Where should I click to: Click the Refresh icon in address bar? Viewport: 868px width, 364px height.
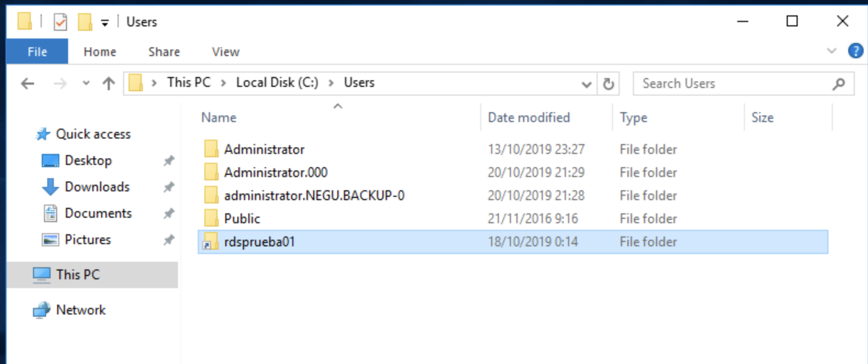pos(609,83)
